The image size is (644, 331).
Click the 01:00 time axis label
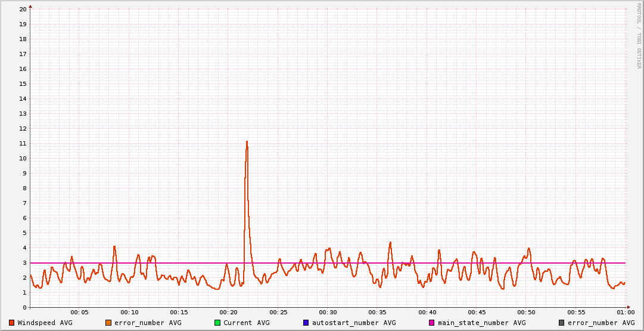point(625,313)
